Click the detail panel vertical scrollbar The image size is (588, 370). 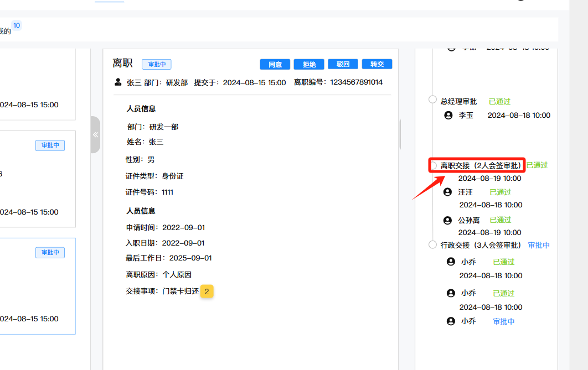(x=400, y=134)
